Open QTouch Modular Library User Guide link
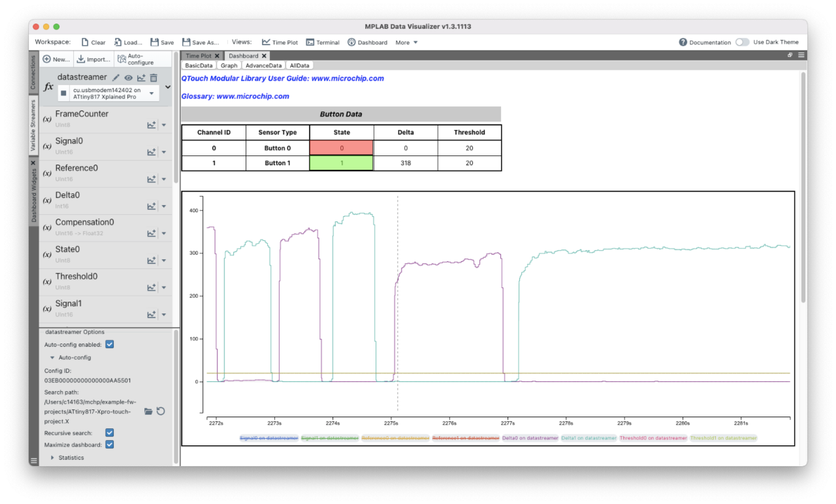836x504 pixels. tap(282, 78)
